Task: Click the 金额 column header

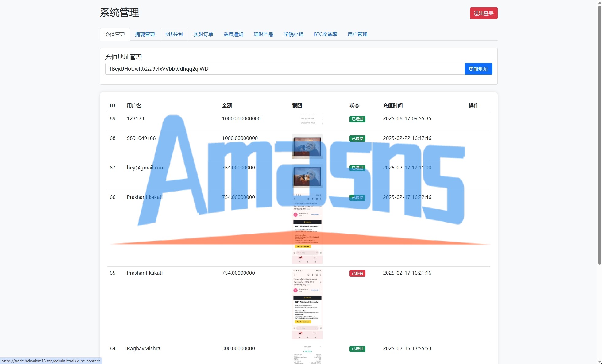Action: tap(227, 106)
